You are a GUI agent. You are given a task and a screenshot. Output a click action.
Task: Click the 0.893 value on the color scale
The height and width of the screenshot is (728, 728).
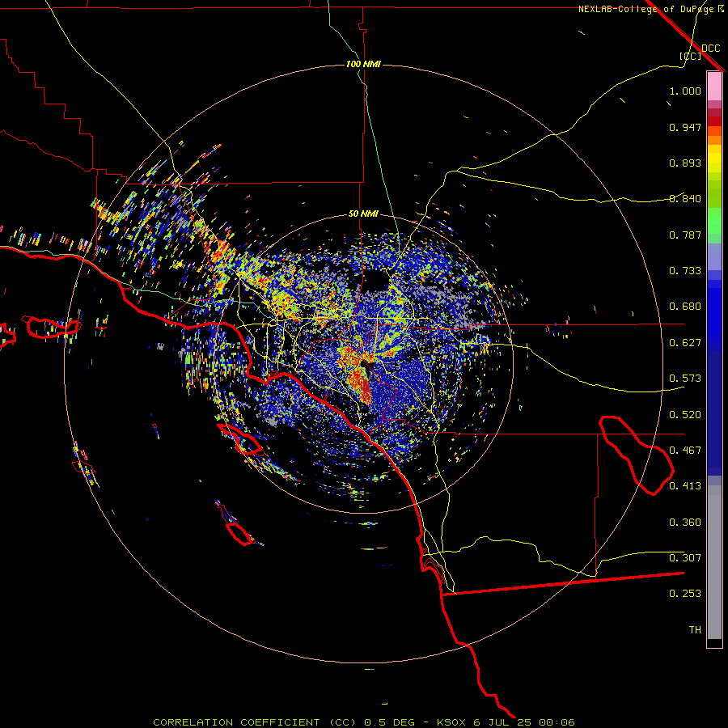[x=685, y=163]
